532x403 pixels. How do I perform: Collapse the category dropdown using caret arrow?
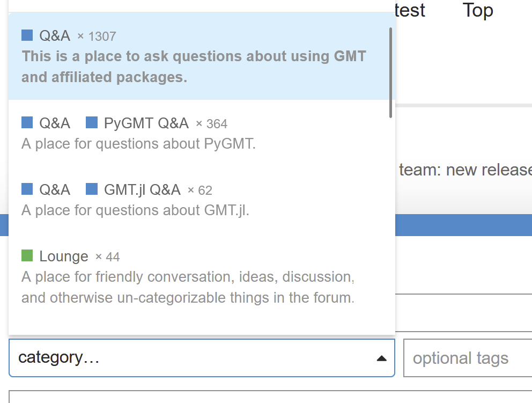coord(381,358)
